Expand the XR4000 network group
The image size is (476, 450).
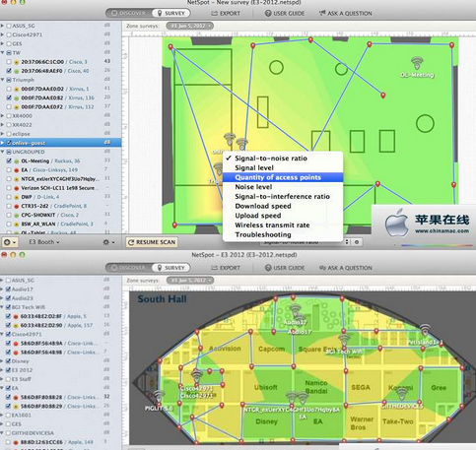tap(3, 116)
